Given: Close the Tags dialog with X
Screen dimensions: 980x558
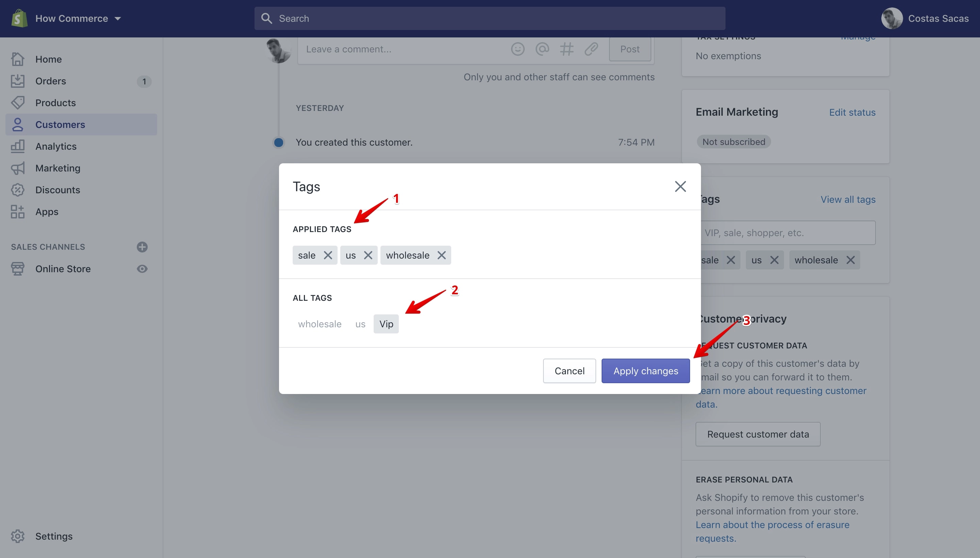Looking at the screenshot, I should click(680, 187).
